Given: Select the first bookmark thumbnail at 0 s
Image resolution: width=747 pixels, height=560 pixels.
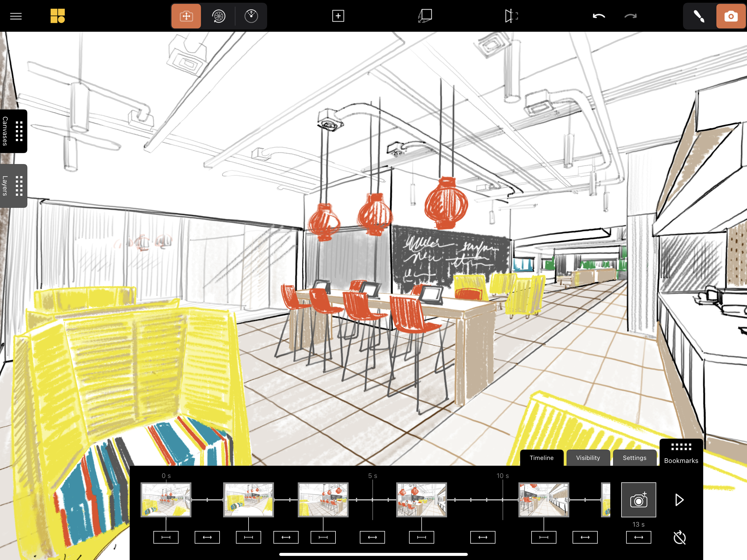Looking at the screenshot, I should 166,500.
